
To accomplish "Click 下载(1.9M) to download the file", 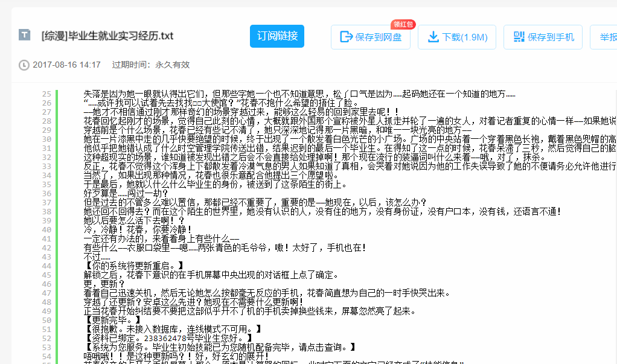I will [457, 37].
